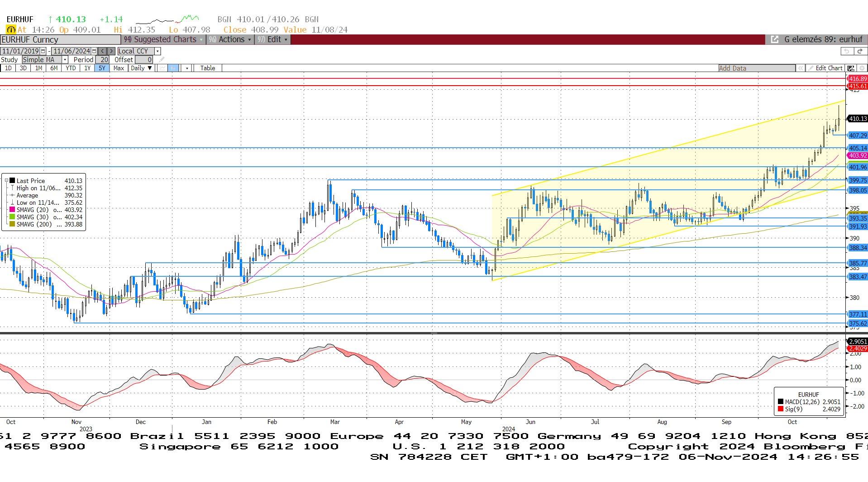Screen dimensions: 868x482
Task: Click Period value field 20
Action: click(102, 59)
